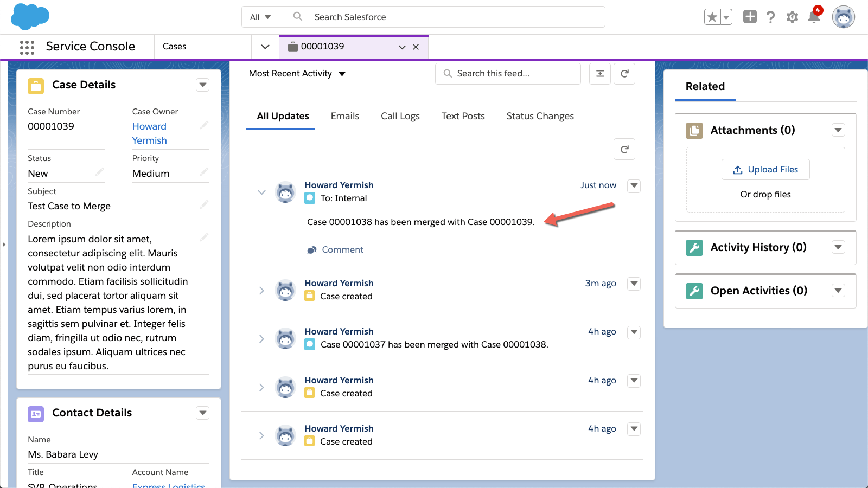868x488 pixels.
Task: Open the App Launcher waffle icon
Action: [x=26, y=47]
